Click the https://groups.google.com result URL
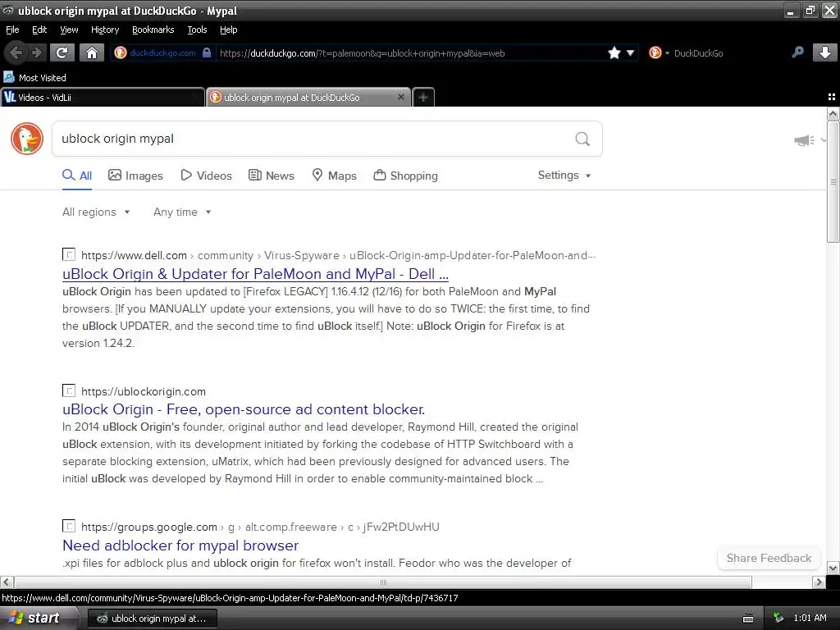Viewport: 840px width, 630px height. [149, 527]
